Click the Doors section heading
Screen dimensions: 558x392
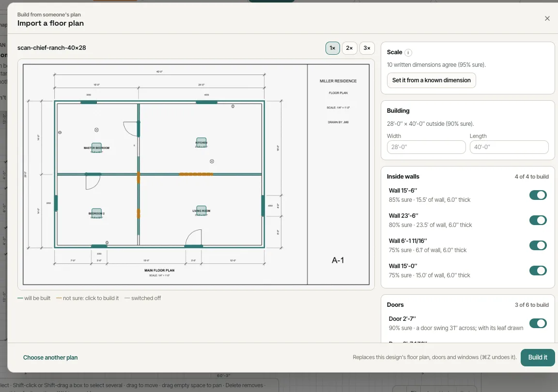pyautogui.click(x=395, y=305)
